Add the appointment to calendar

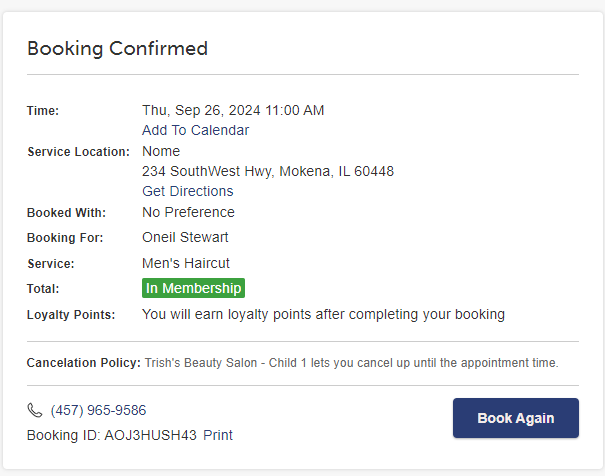195,130
